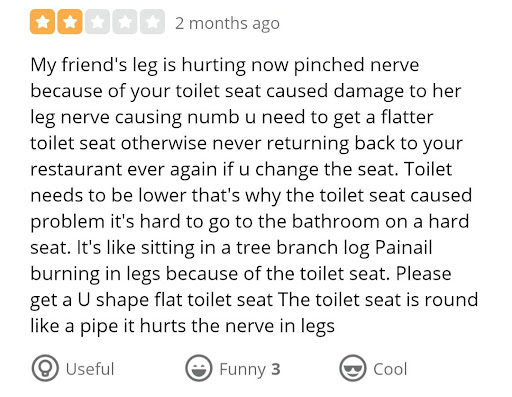Click the text 'tree branch log Painail'
The height and width of the screenshot is (397, 512).
coord(334,248)
